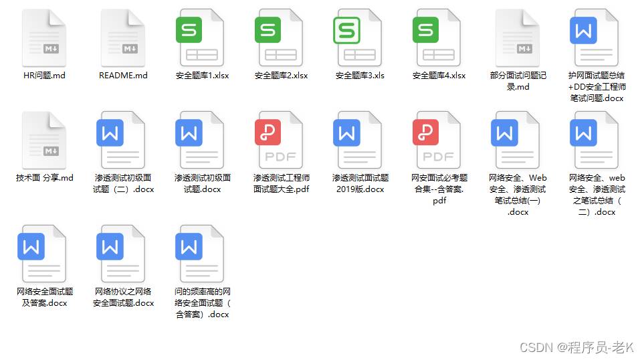This screenshot has width=644, height=360.
Task: Click the 护网面试题总结+DD安全工程师 docx icon
Action: (595, 38)
